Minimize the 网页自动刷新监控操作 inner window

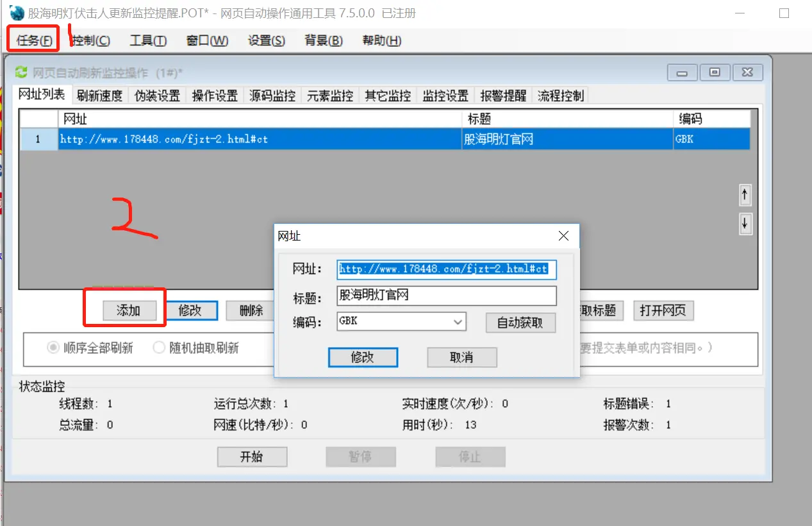coord(682,72)
